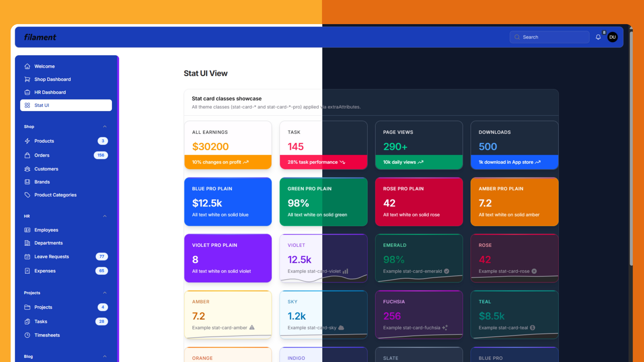Click the Projects folder icon
The width and height of the screenshot is (644, 362).
coord(27,307)
